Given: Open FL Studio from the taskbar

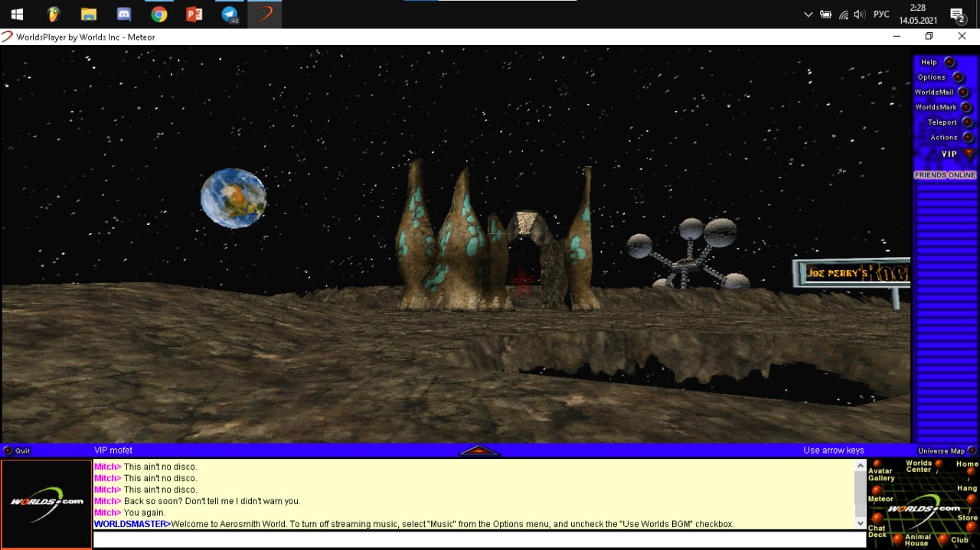Looking at the screenshot, I should pos(53,14).
